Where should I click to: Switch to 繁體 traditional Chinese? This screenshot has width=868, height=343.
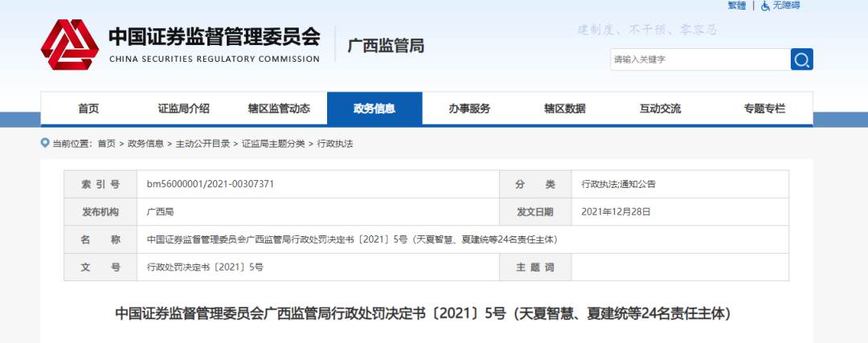point(737,6)
